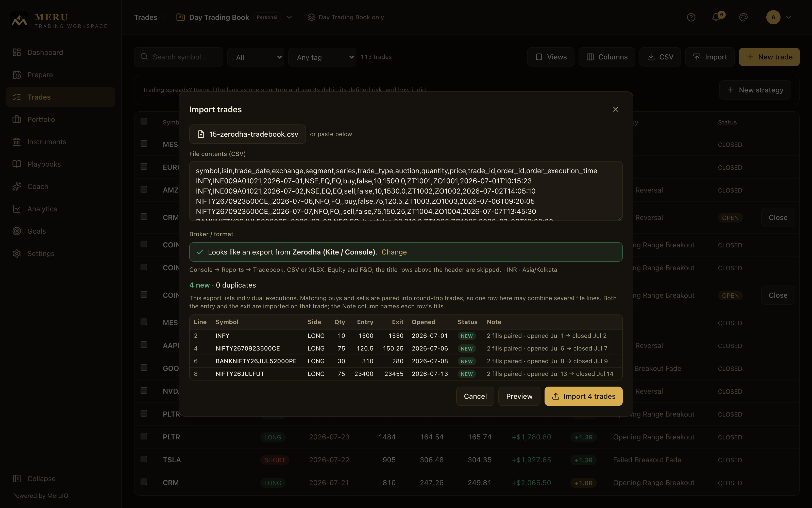Check the MES first row checkbox

(144, 144)
